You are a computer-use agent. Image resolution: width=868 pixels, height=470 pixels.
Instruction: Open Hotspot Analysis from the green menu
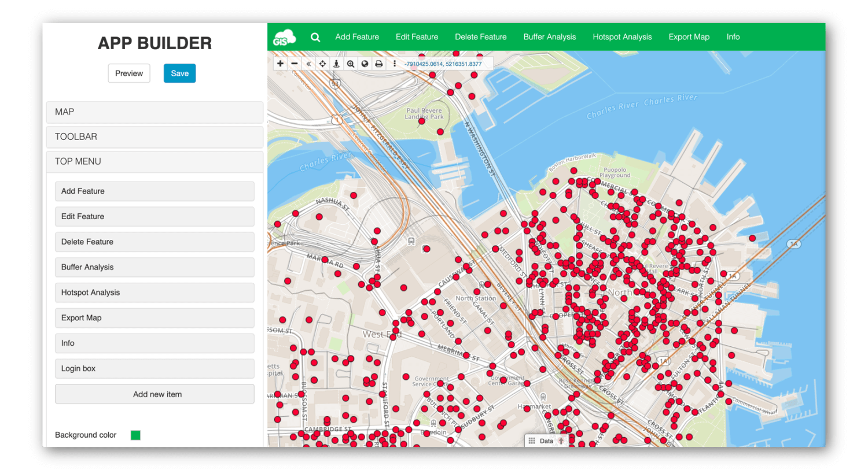[622, 36]
